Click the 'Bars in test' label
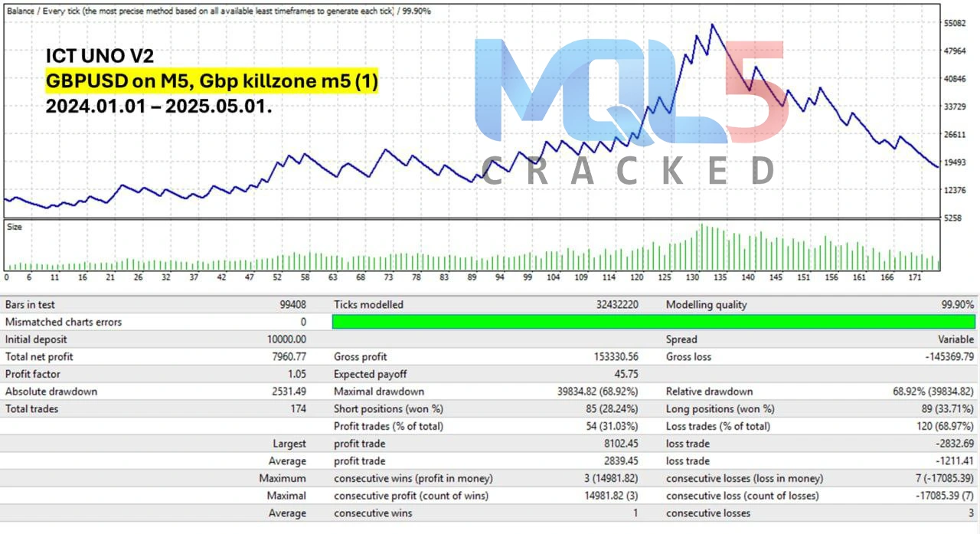The height and width of the screenshot is (534, 980). click(x=31, y=305)
